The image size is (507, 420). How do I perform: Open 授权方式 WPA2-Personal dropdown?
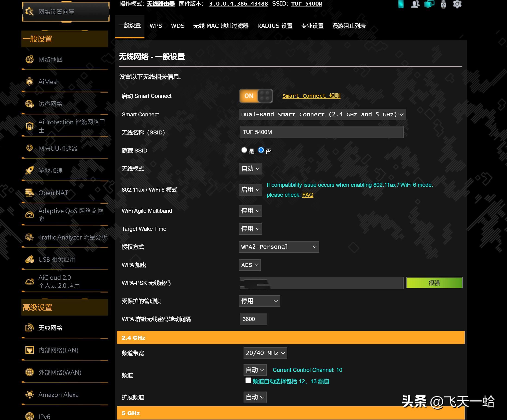click(279, 247)
